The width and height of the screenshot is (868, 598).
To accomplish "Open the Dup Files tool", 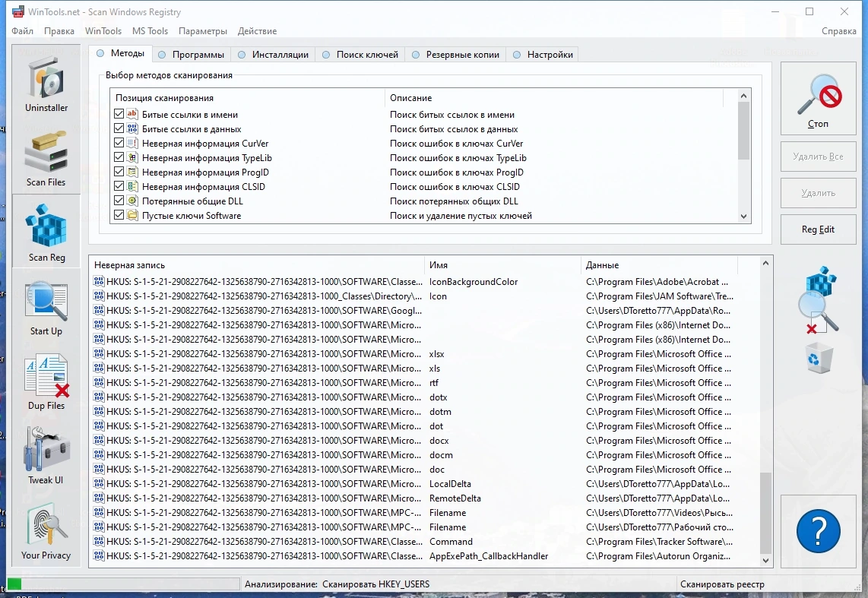I will click(46, 381).
